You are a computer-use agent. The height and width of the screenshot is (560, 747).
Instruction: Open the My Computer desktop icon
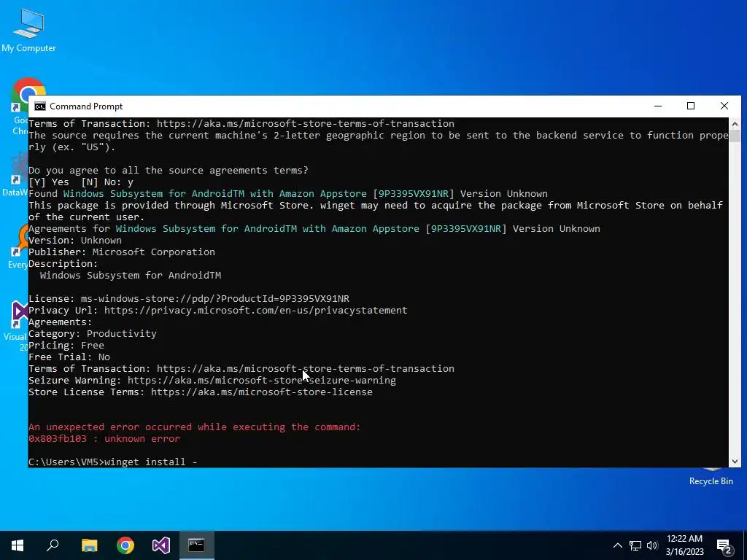tap(28, 30)
